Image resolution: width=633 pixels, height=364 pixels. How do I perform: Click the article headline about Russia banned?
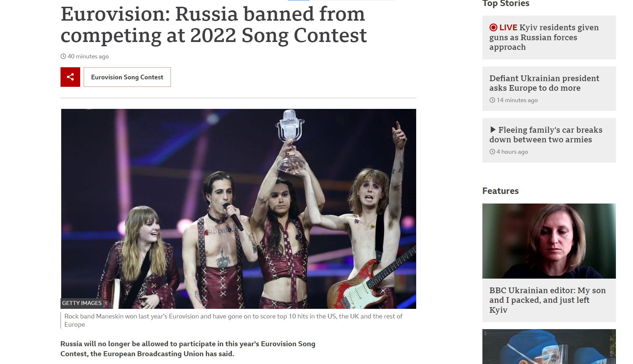click(x=214, y=25)
